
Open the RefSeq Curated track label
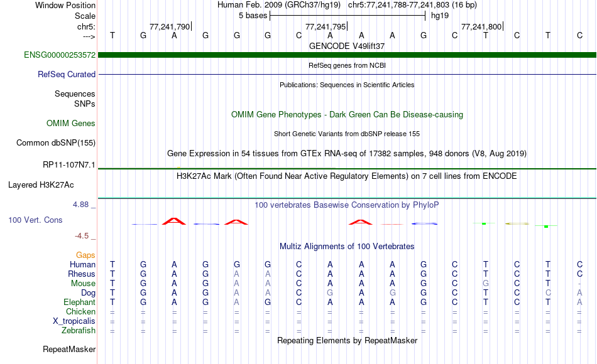pyautogui.click(x=67, y=74)
